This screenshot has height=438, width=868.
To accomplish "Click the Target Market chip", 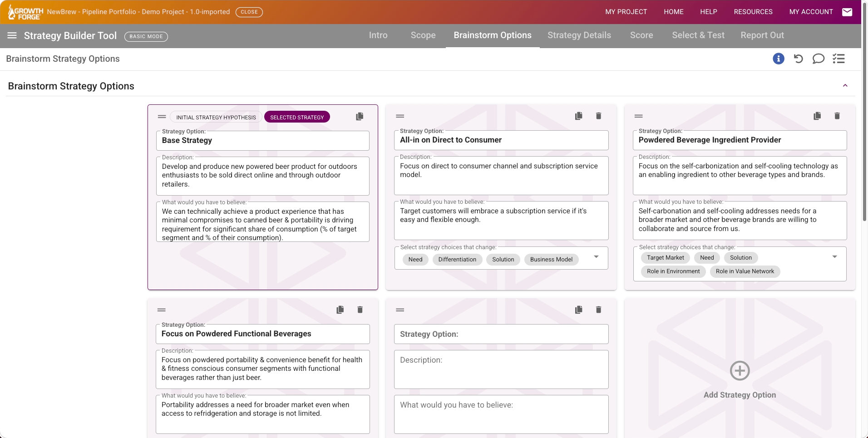I will [x=666, y=258].
